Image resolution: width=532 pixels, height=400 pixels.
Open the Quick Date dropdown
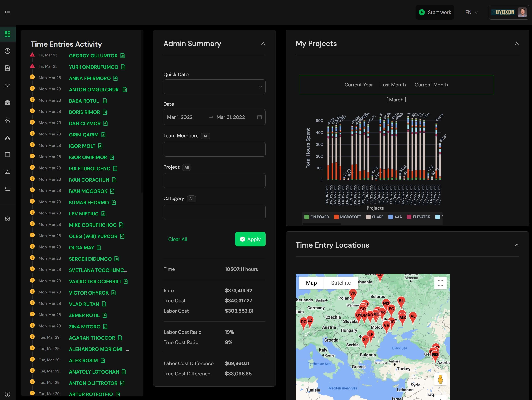(x=214, y=87)
